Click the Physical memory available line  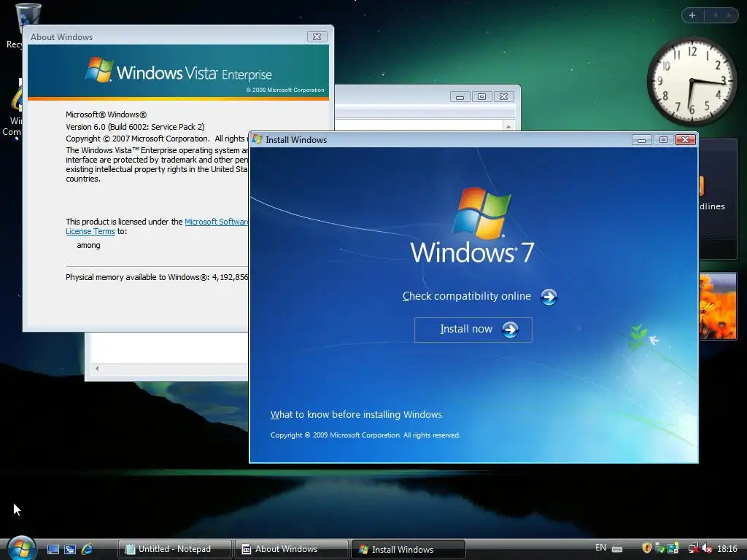click(157, 277)
